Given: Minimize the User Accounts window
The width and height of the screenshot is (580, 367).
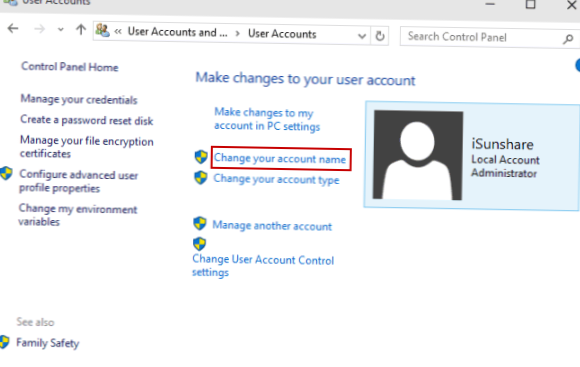Looking at the screenshot, I should click(x=490, y=4).
